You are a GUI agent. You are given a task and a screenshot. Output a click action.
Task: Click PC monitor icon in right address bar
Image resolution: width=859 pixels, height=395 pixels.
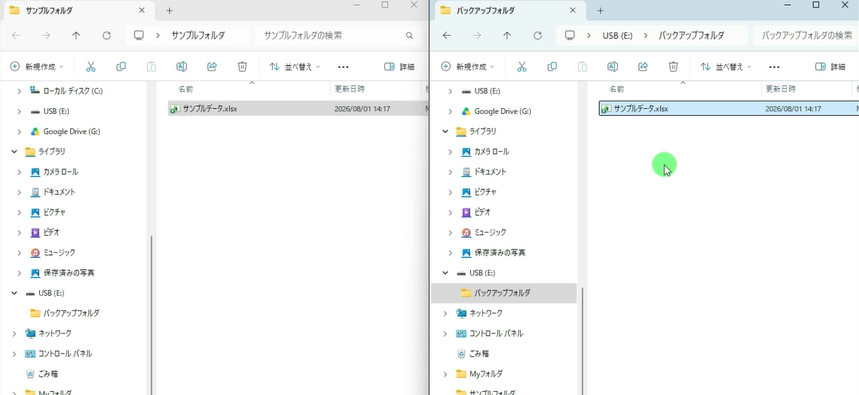tap(570, 36)
